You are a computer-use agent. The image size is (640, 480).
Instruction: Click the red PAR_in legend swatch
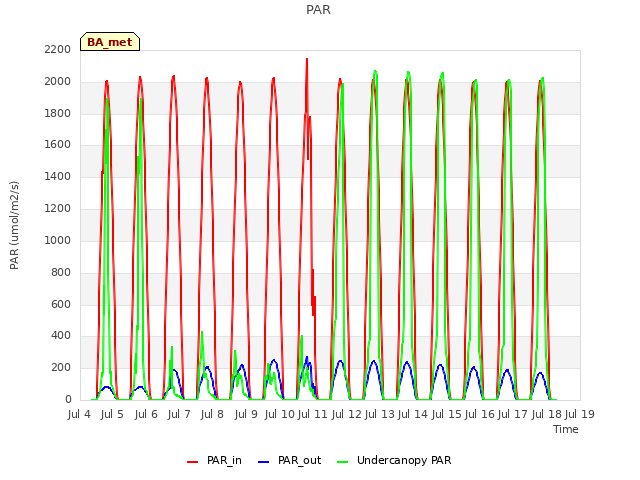192,462
